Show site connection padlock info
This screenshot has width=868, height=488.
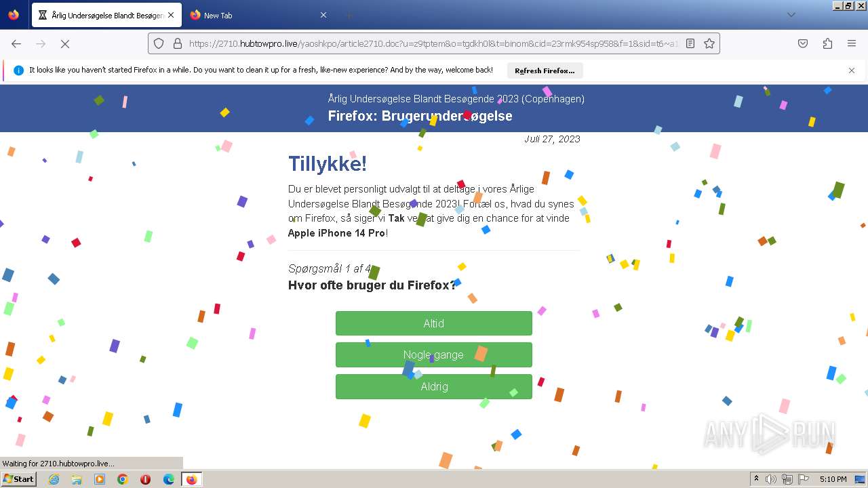[x=178, y=43]
